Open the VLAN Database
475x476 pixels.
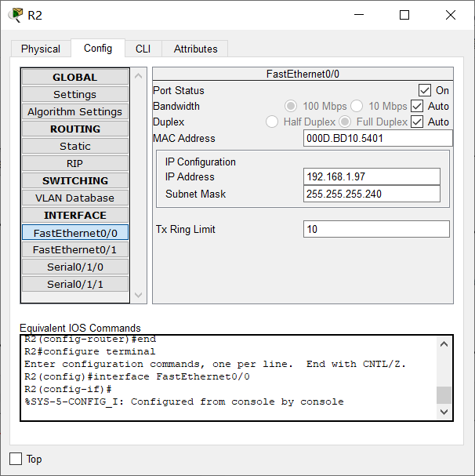coord(75,198)
